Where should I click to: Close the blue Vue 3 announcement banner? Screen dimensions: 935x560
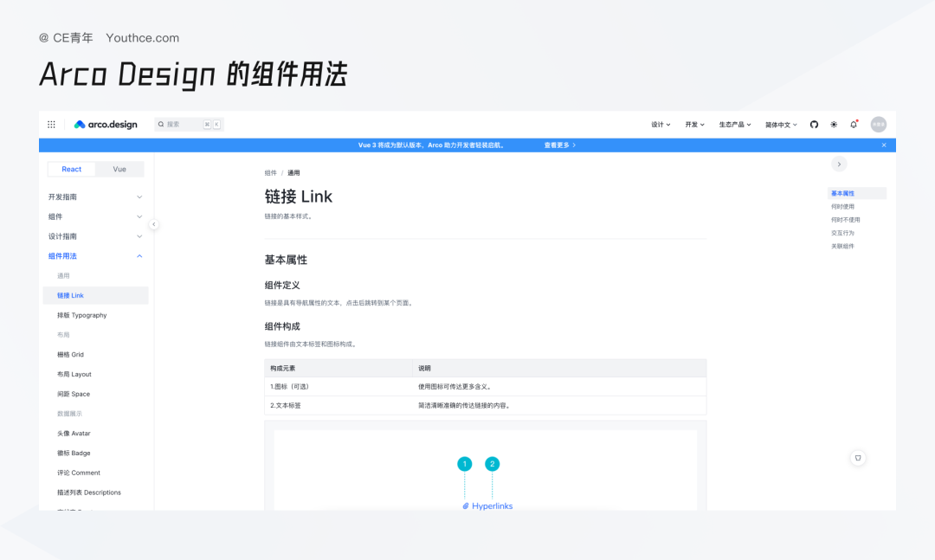point(884,145)
